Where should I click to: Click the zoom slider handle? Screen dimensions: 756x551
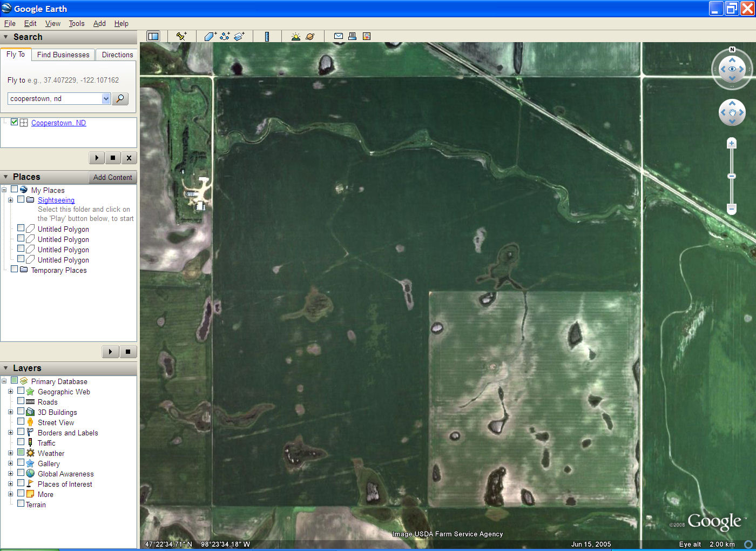732,176
